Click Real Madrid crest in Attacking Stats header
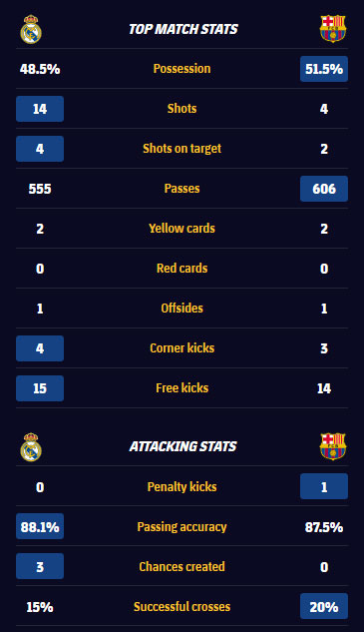The width and height of the screenshot is (364, 632). (31, 446)
